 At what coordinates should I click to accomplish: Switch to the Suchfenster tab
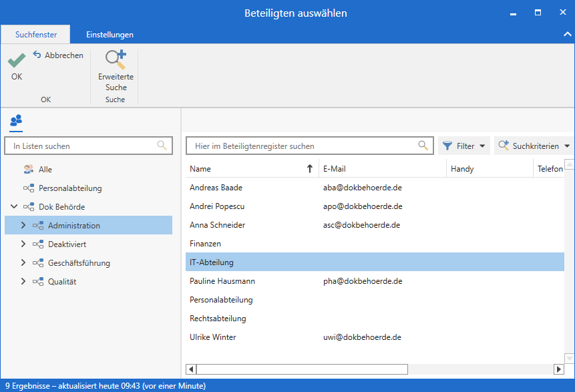[x=36, y=35]
